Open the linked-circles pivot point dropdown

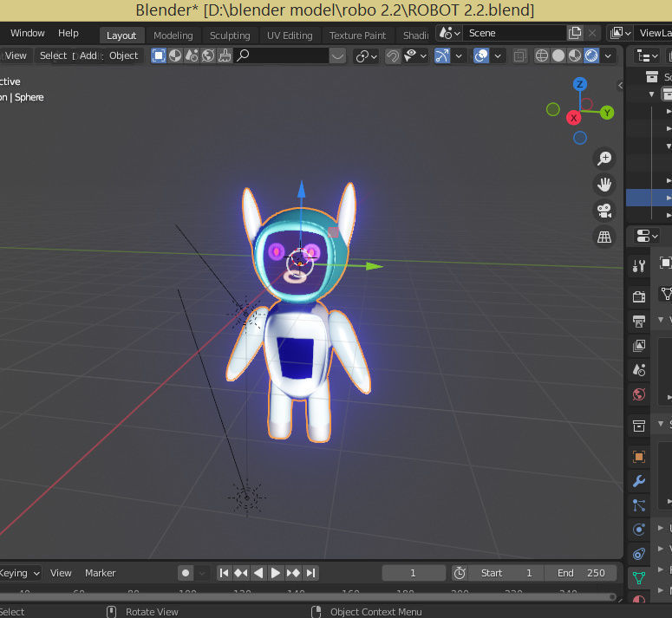[x=366, y=56]
